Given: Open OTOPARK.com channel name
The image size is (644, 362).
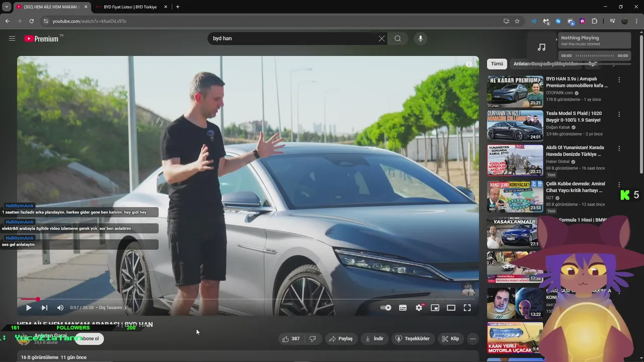Looking at the screenshot, I should pyautogui.click(x=559, y=93).
